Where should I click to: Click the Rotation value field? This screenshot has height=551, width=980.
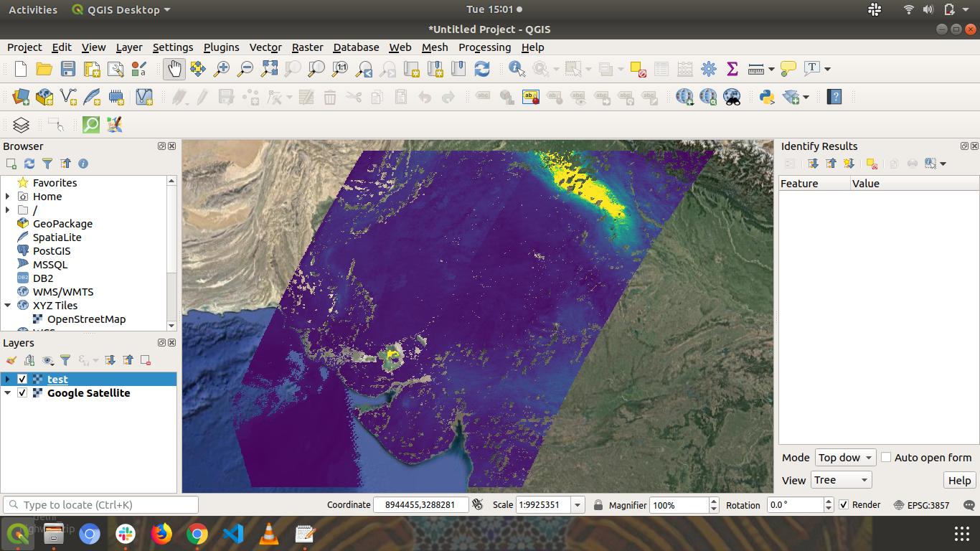click(x=795, y=505)
